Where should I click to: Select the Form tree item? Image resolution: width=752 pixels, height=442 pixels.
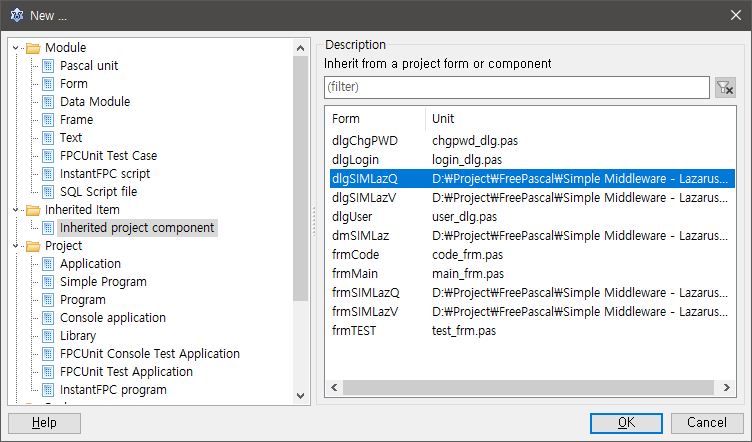point(74,84)
